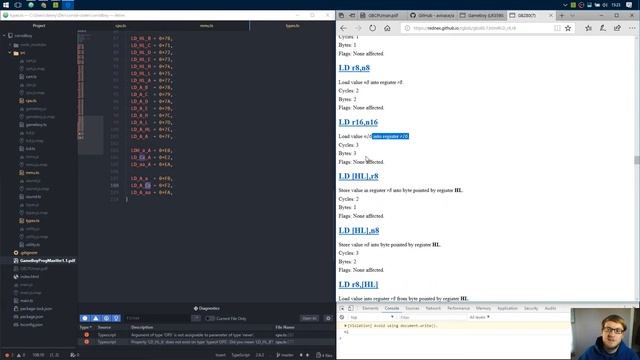Viewport: 640px width, 360px height.
Task: Open tsconfig.json in Project tree
Action: (31, 325)
